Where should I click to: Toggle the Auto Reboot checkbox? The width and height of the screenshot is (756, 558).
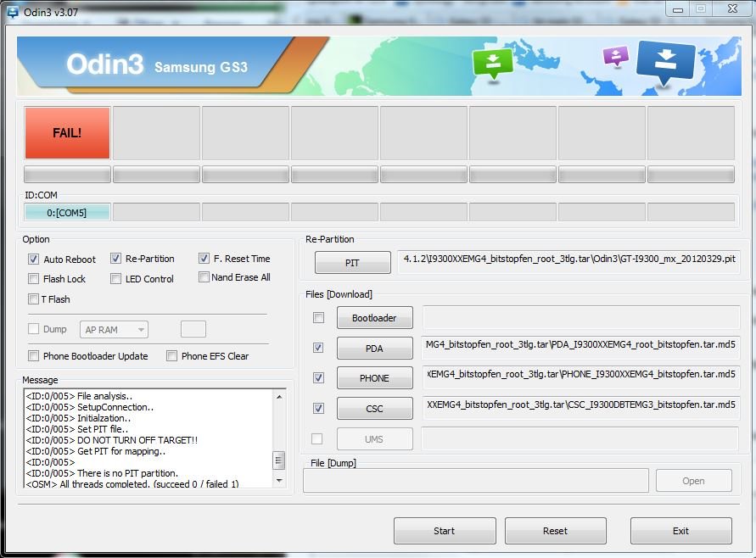point(33,259)
